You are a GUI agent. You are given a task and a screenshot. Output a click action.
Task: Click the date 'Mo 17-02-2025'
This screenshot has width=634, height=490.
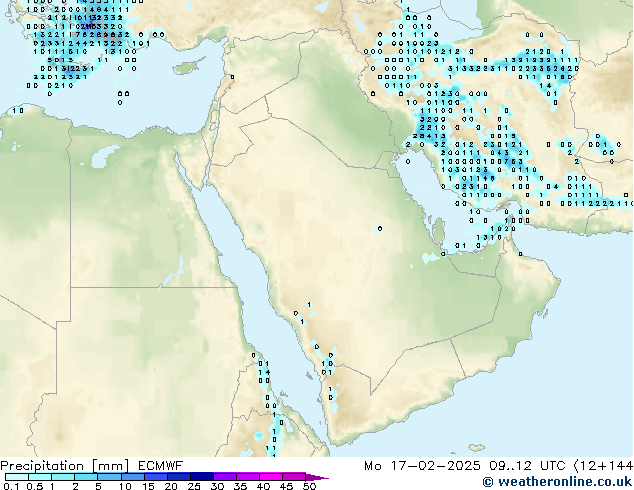pos(423,466)
